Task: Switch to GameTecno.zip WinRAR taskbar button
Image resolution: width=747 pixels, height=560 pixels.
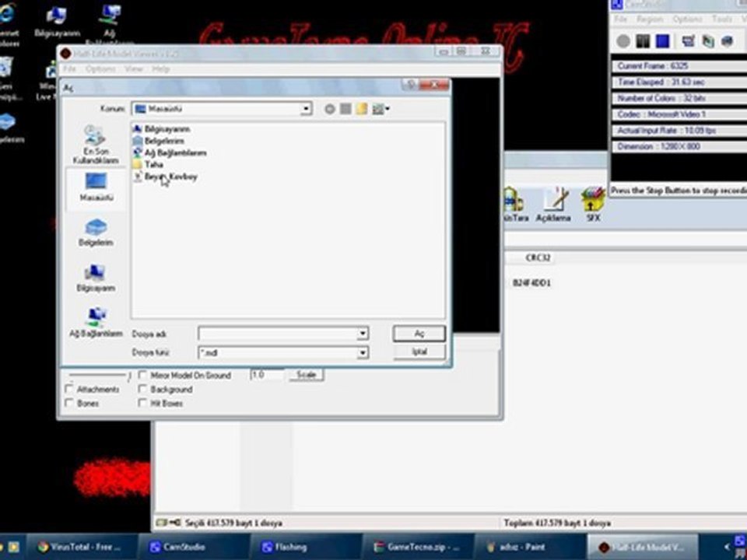Action: 418,547
